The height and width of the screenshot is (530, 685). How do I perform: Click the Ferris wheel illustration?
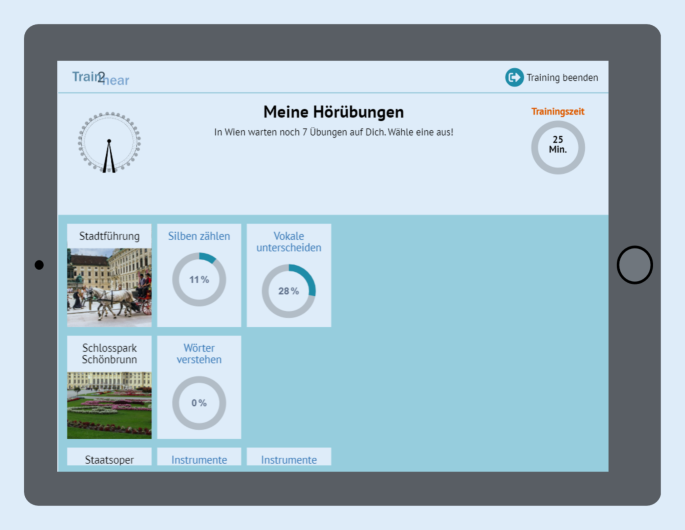109,142
